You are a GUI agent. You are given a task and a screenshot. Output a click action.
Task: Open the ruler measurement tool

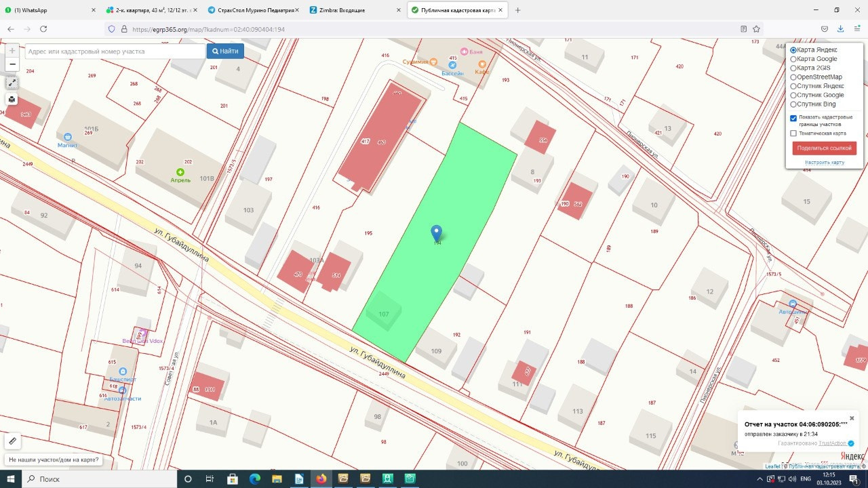12,441
